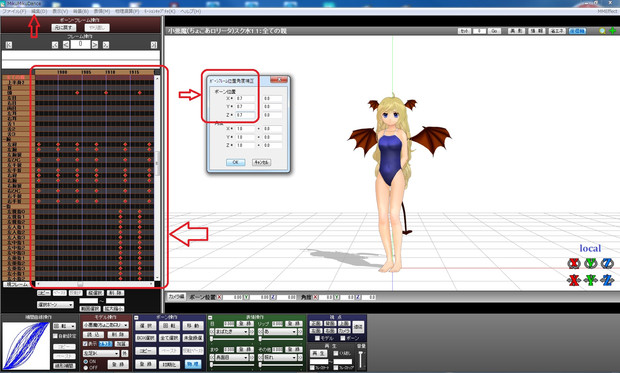Click the magnifier zoom icon in viewport header
620x373 pixels.
click(602, 31)
